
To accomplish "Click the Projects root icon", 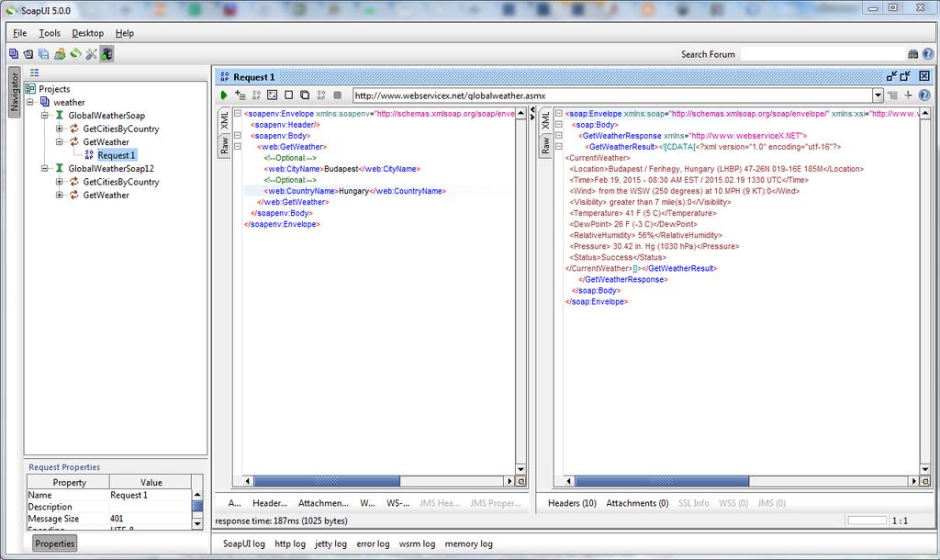I will tap(30, 89).
